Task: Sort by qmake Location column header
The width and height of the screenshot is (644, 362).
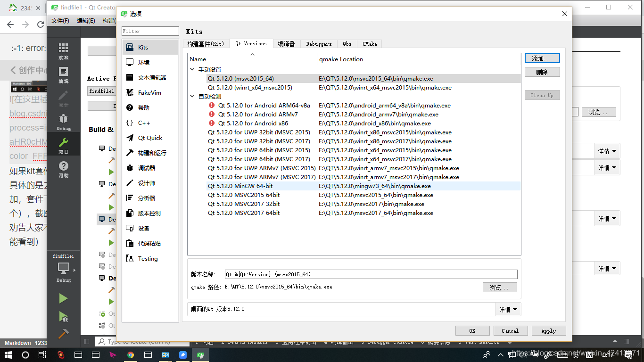Action: coord(419,59)
